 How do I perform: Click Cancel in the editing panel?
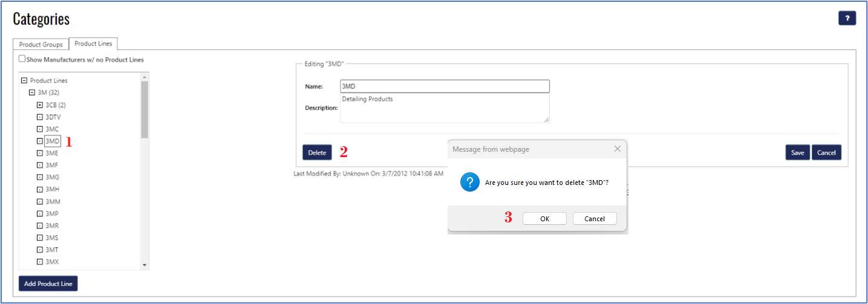tap(826, 153)
